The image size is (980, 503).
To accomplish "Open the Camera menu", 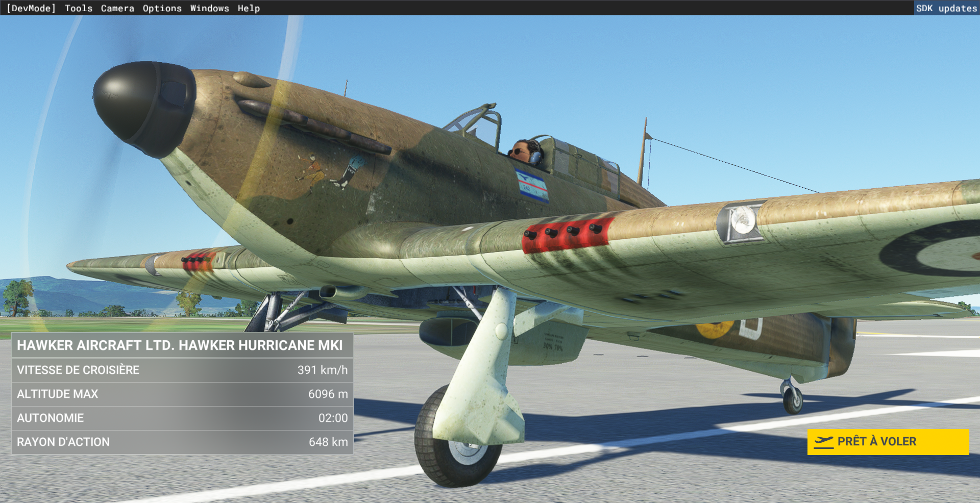I will click(x=117, y=8).
